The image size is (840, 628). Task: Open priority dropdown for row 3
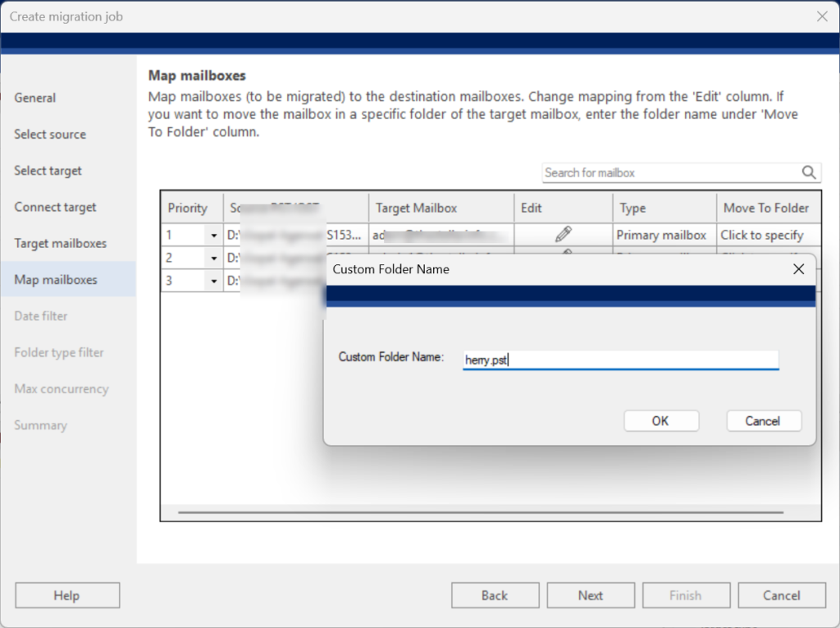214,281
